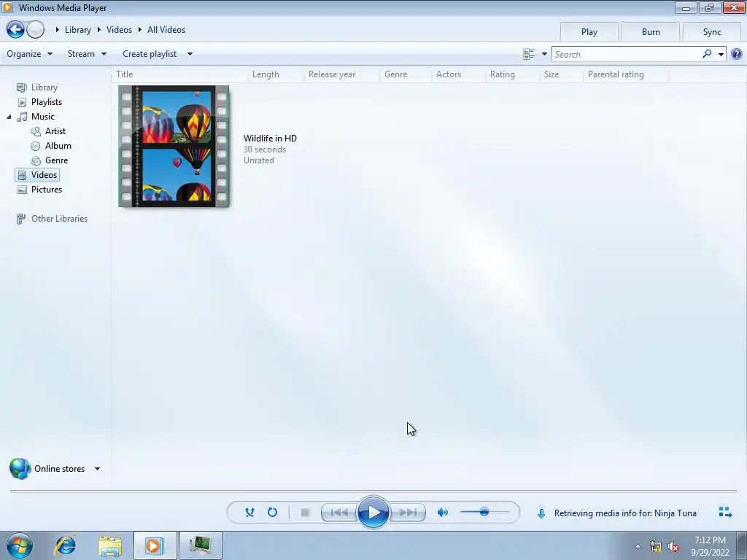Sort by Parental rating column
The image size is (747, 560).
pyautogui.click(x=627, y=74)
